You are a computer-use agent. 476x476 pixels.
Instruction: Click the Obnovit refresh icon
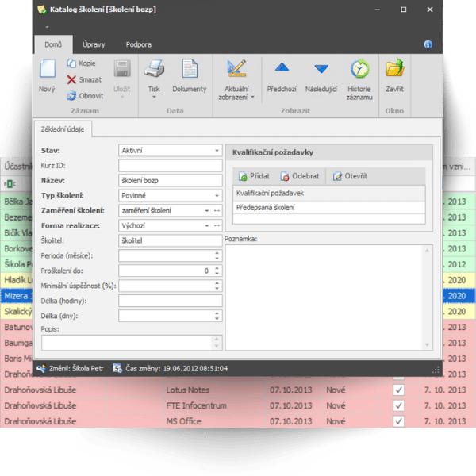pyautogui.click(x=71, y=96)
